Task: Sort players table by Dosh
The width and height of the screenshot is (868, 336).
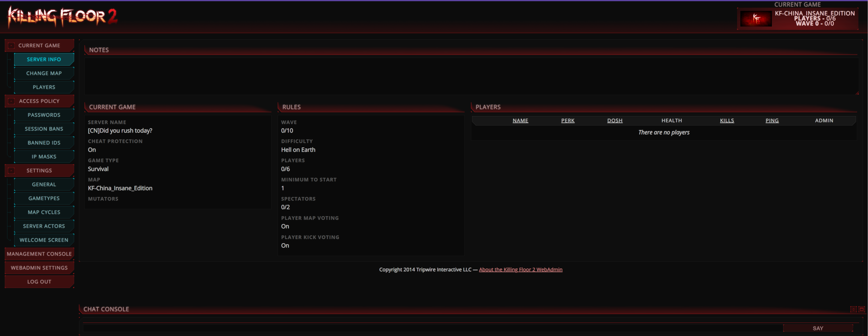Action: [x=614, y=121]
